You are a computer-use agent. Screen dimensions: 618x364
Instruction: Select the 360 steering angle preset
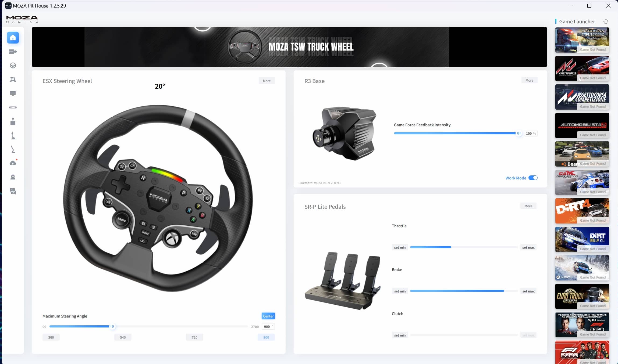click(x=51, y=337)
